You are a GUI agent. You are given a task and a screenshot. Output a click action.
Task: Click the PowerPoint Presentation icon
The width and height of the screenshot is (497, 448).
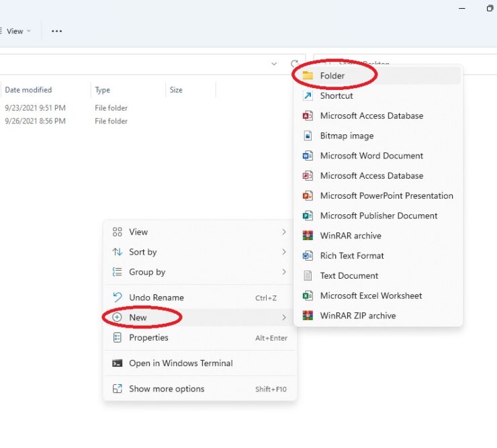click(308, 195)
